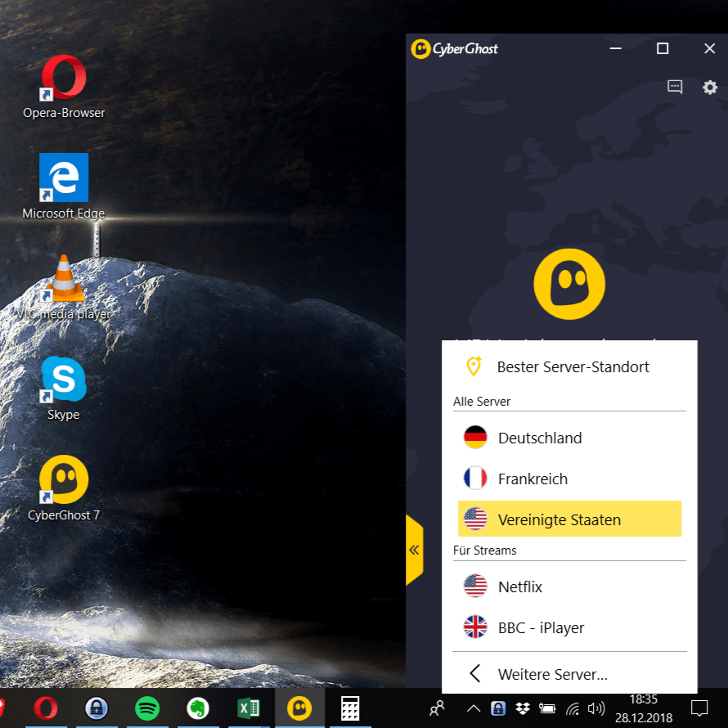Click the US flag next to Vereinigte Staaten
The image size is (728, 728).
pos(475,519)
